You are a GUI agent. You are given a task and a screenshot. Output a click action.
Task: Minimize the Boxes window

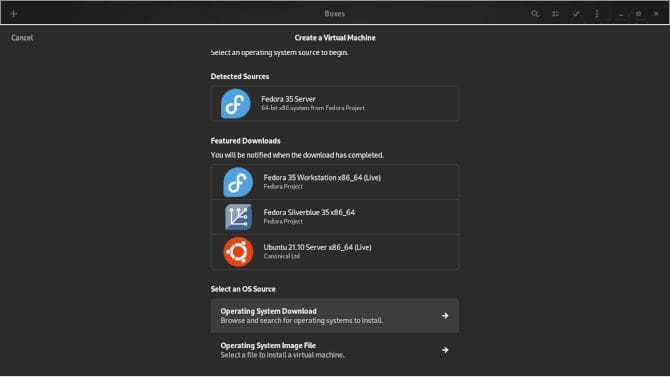[621, 14]
